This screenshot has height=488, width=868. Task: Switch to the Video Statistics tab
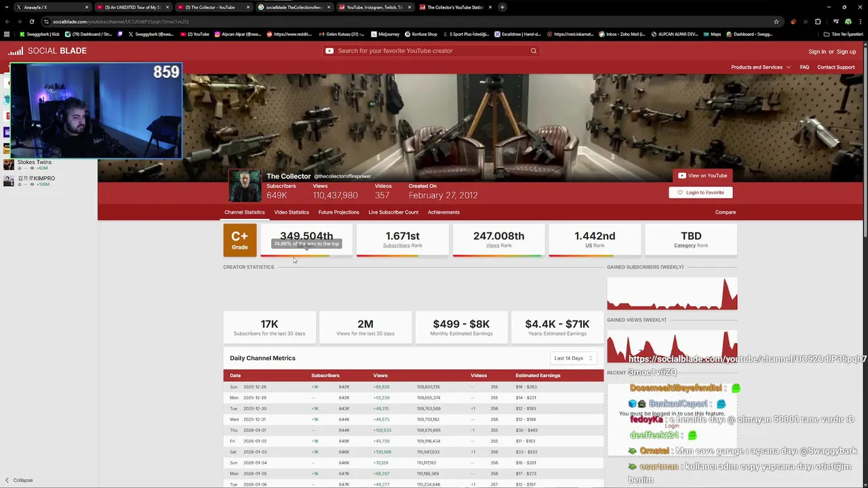[292, 212]
